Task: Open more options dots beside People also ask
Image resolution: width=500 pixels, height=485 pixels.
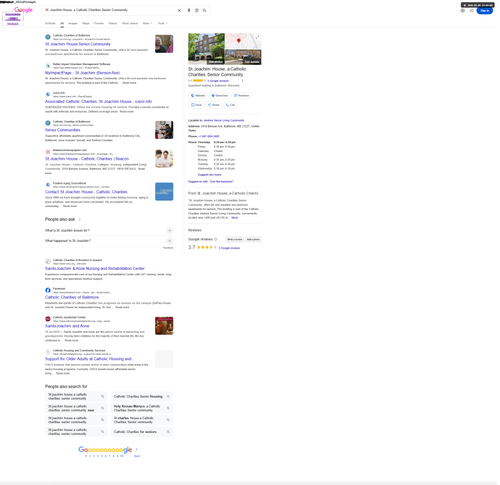Action: (80, 219)
